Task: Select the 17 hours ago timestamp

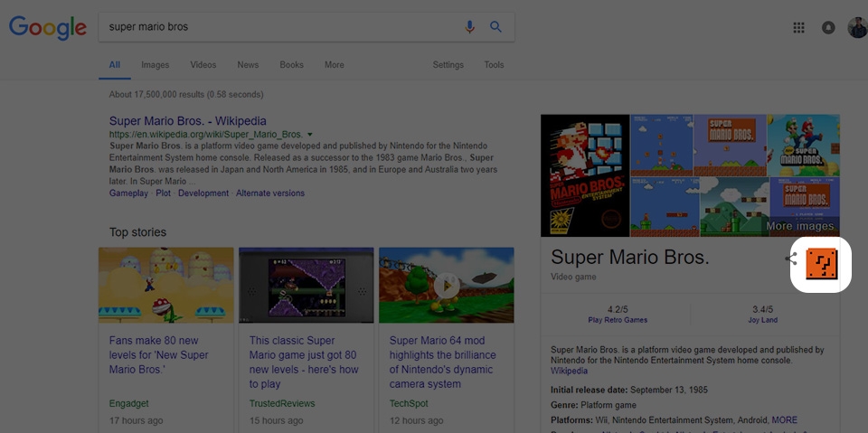Action: click(137, 420)
